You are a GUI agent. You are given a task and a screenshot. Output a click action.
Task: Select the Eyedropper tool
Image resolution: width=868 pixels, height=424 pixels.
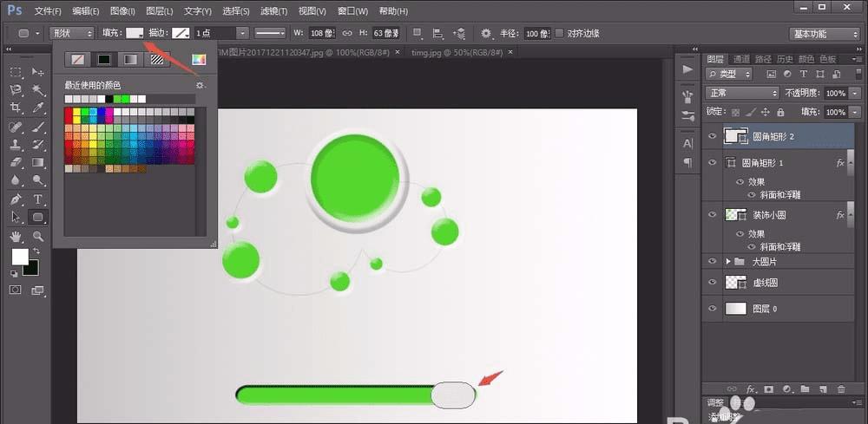tap(37, 108)
